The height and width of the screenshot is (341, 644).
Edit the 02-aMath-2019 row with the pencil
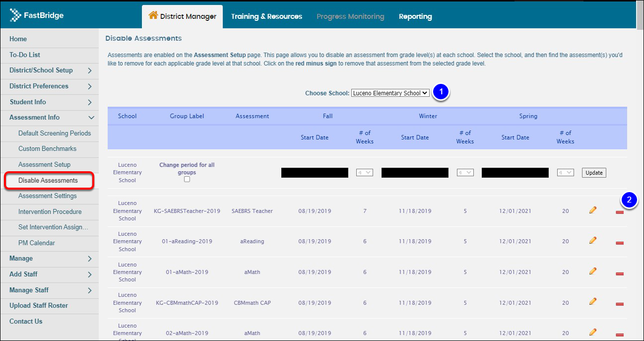(x=592, y=332)
